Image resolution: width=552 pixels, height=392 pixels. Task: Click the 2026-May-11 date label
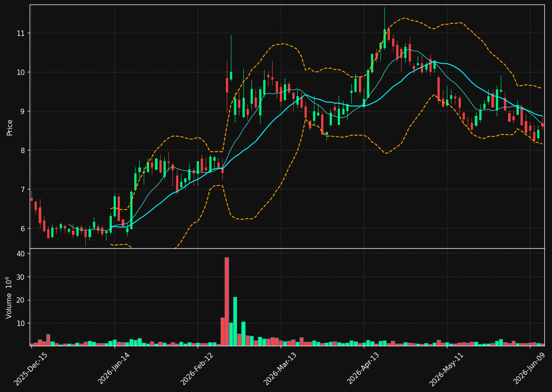tap(447, 369)
